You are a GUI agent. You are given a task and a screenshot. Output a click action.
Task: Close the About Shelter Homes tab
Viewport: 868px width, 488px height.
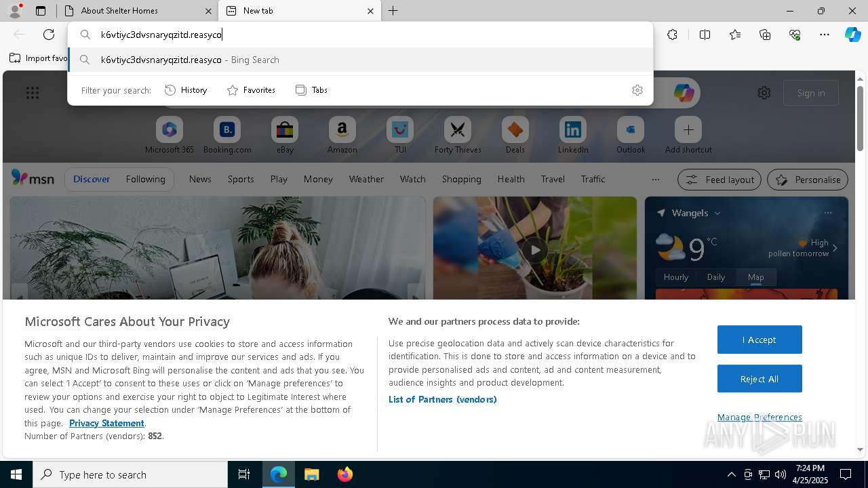click(x=208, y=11)
